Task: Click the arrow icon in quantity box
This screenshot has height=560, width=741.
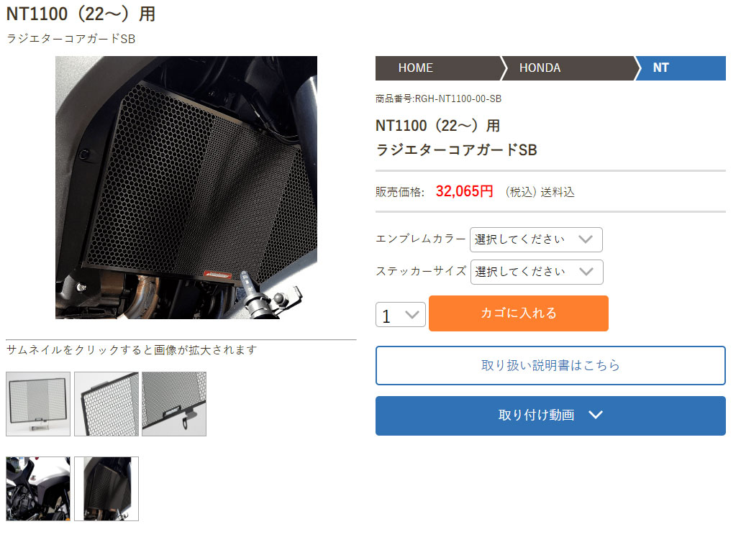Action: tap(412, 315)
